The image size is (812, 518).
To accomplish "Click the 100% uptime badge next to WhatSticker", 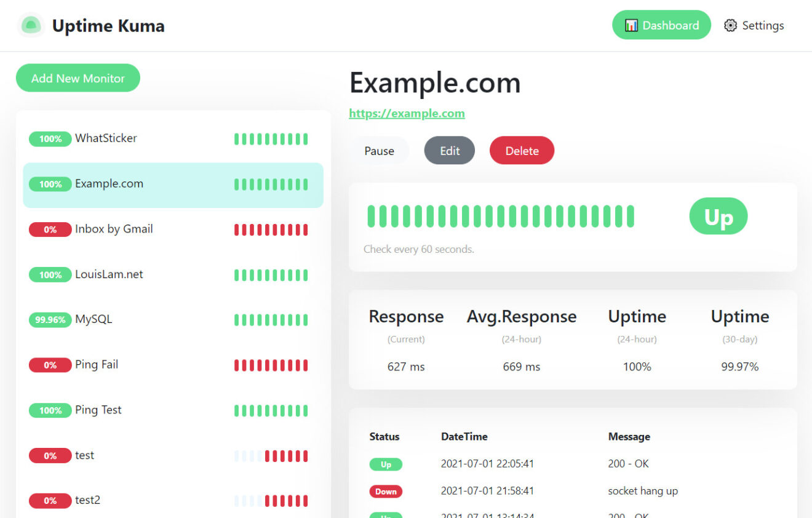I will pyautogui.click(x=50, y=138).
